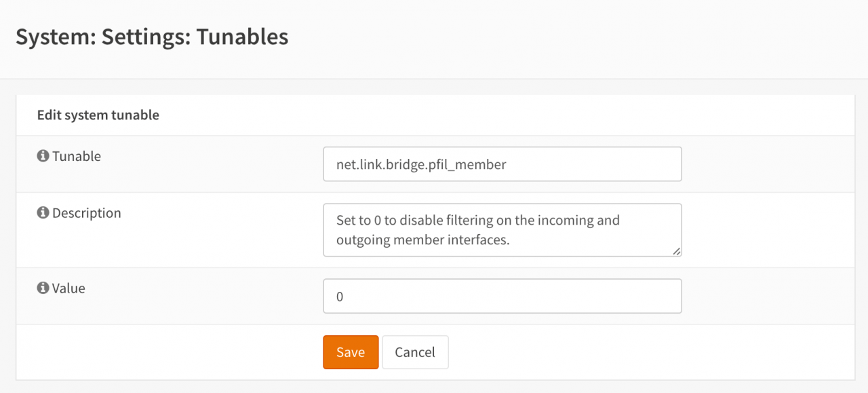Save the edited system tunable
This screenshot has height=393, width=868.
[x=351, y=352]
